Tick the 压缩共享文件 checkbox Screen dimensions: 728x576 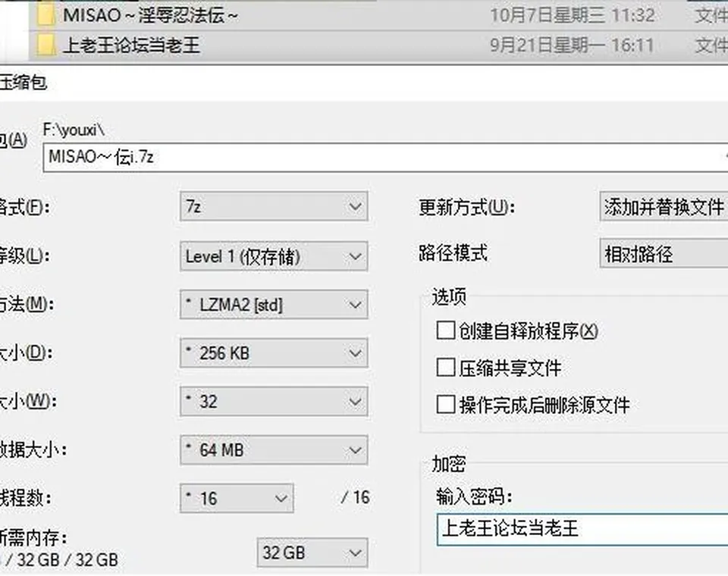point(445,368)
